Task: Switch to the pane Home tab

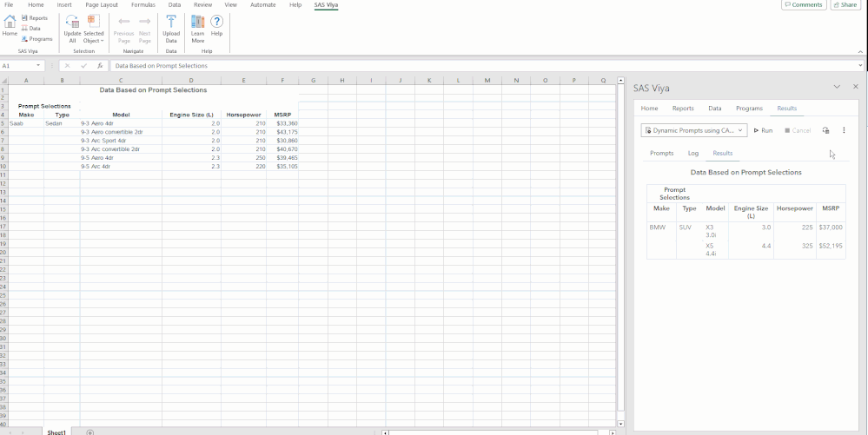Action: tap(649, 109)
